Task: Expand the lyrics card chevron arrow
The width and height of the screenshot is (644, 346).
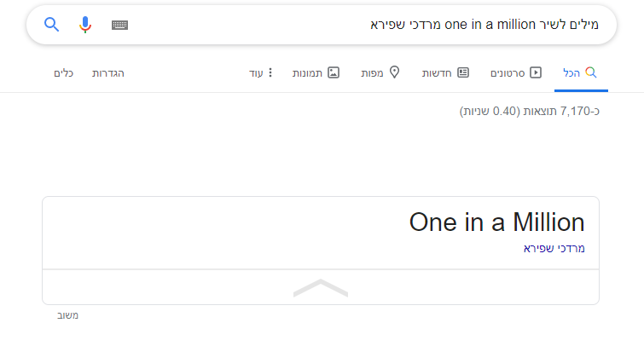Action: click(x=321, y=288)
